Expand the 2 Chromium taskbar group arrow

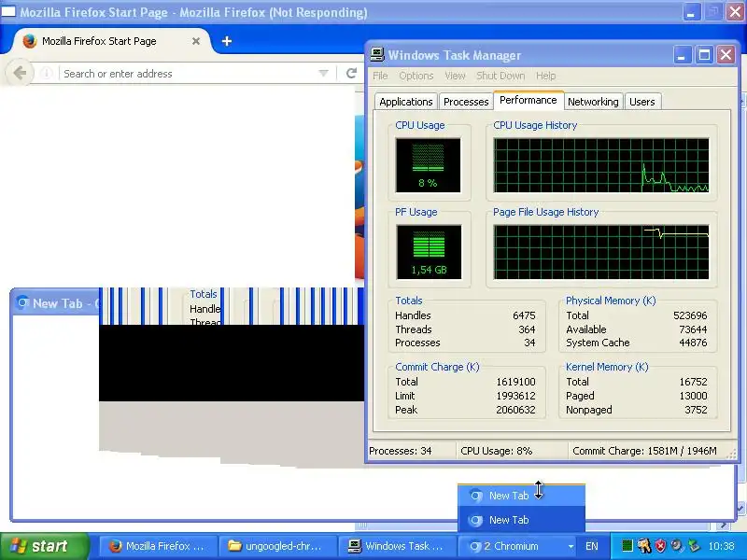click(x=571, y=546)
